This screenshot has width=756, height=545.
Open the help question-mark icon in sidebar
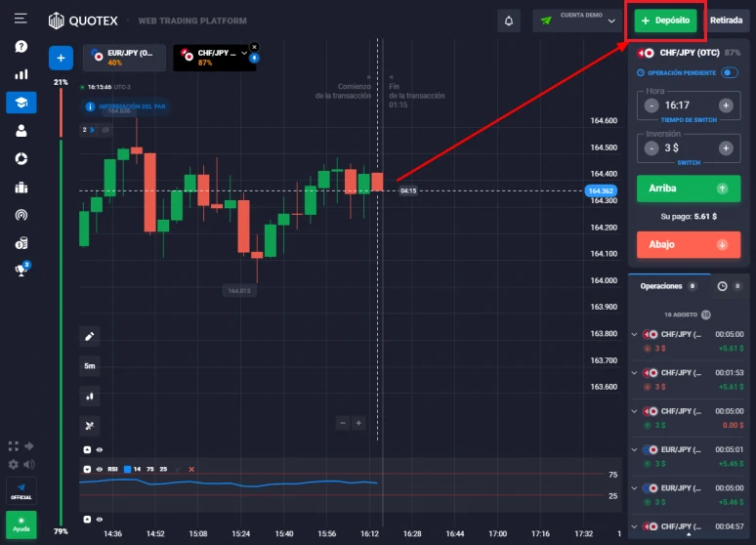coord(21,46)
